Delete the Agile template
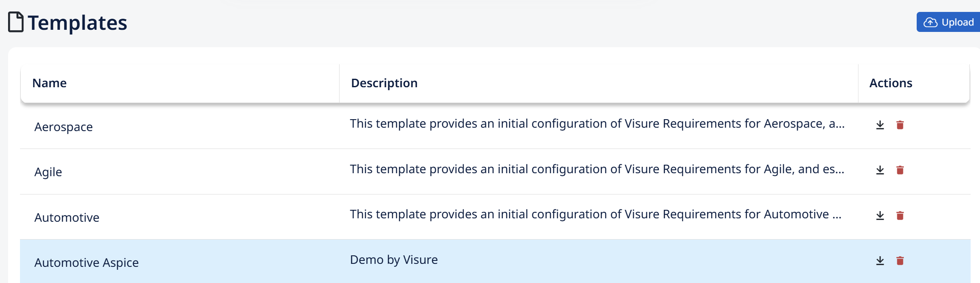This screenshot has width=980, height=283. pyautogui.click(x=900, y=170)
